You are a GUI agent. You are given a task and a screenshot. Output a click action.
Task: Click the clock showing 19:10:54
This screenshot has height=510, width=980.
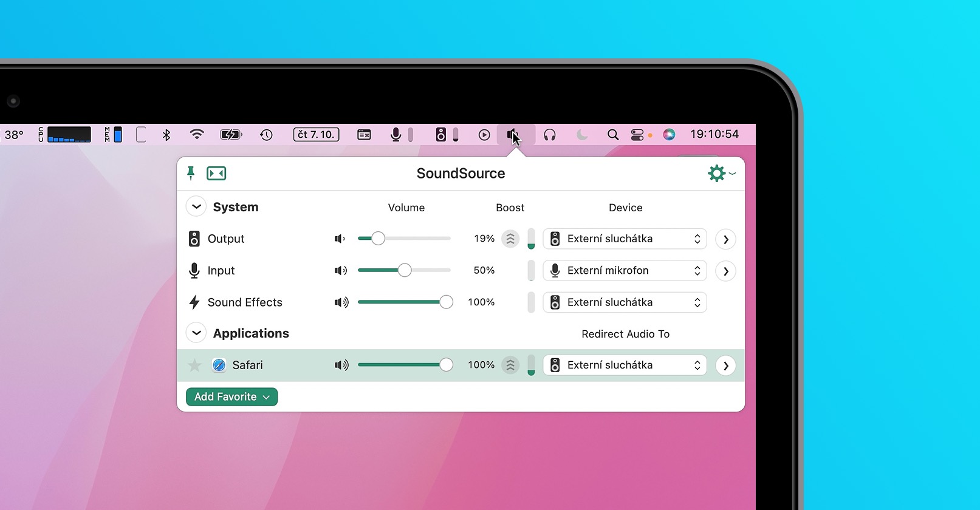714,134
